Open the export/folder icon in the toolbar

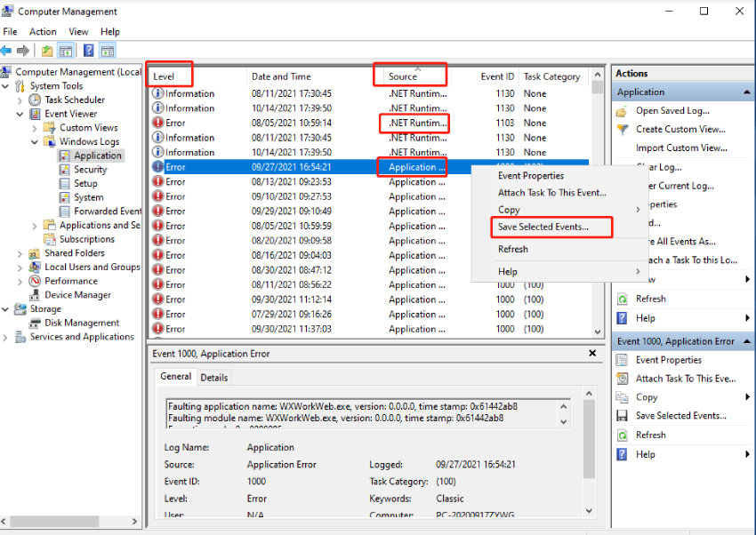[45, 50]
